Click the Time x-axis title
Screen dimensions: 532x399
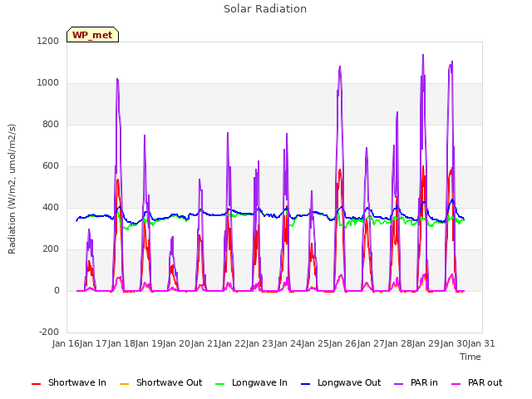coord(470,357)
